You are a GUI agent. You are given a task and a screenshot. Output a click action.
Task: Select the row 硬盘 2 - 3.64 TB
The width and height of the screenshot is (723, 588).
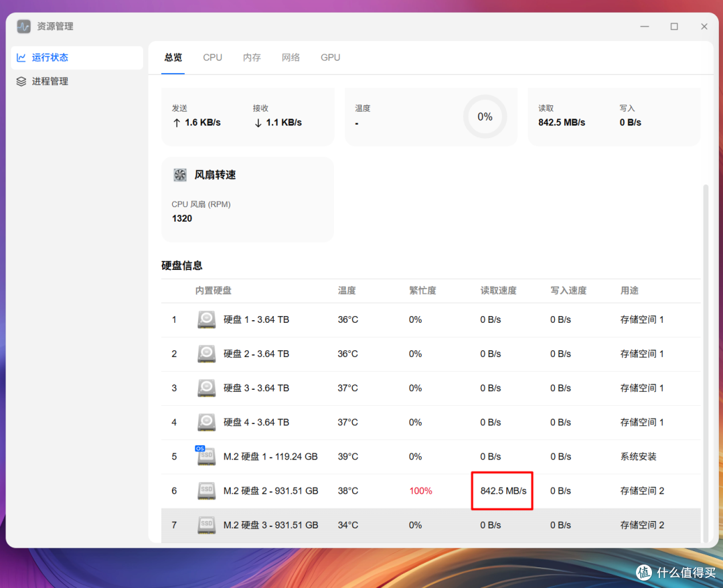coord(430,354)
